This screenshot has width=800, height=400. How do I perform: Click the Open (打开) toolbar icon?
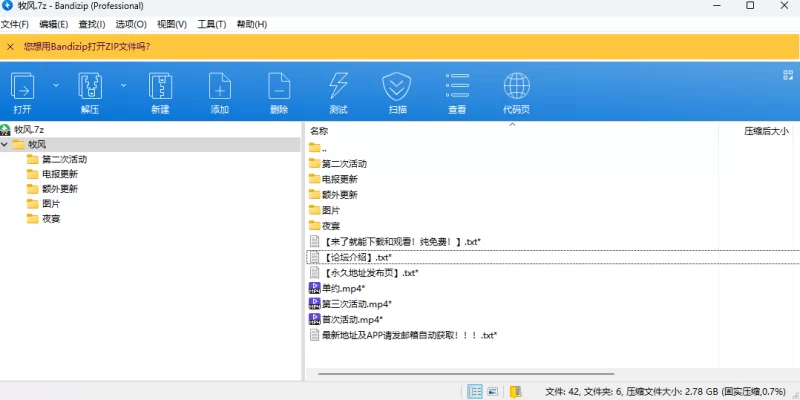tap(22, 86)
